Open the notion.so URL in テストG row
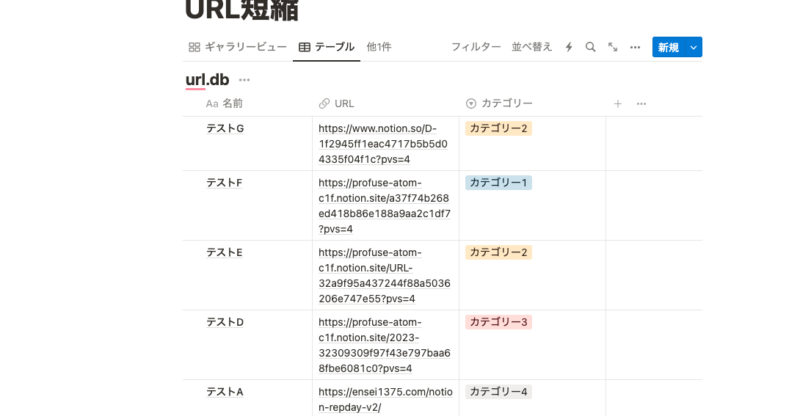The width and height of the screenshot is (800, 416). [x=383, y=144]
